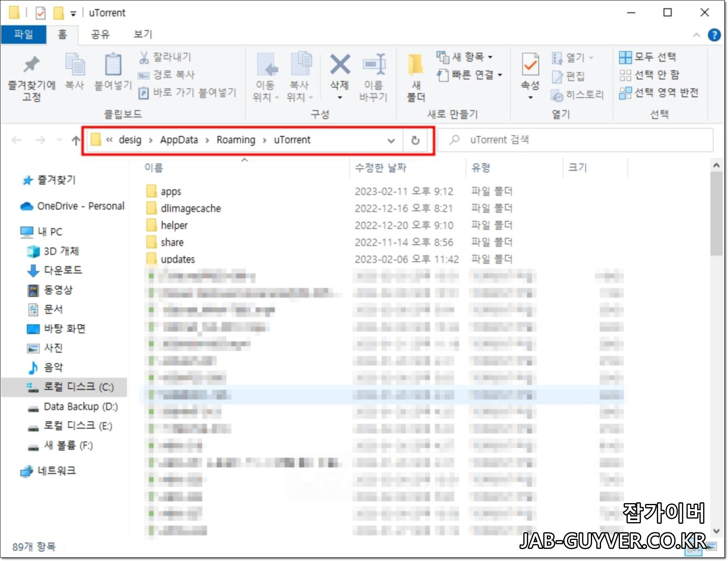Open Properties (속성) checkmark icon
This screenshot has width=728, height=561.
point(530,64)
